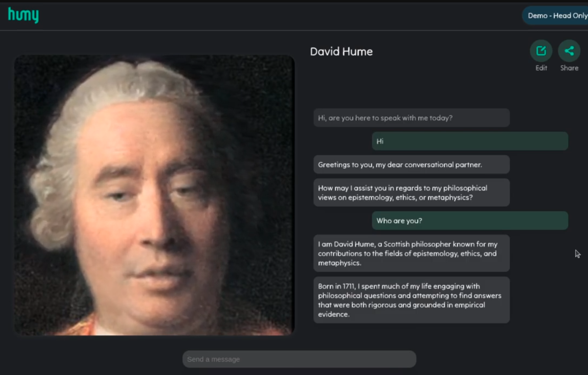Open the Edit character icon

(541, 51)
